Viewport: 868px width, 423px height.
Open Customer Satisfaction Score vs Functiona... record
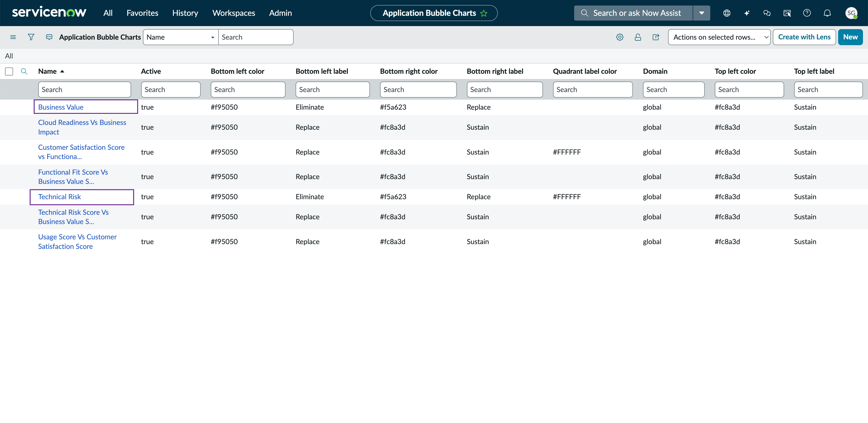(x=81, y=152)
